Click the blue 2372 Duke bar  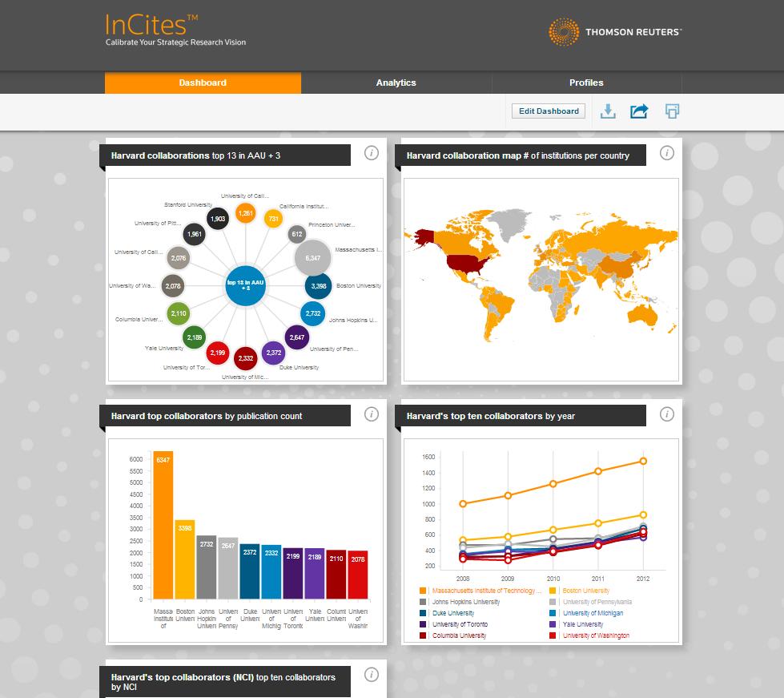tap(250, 571)
